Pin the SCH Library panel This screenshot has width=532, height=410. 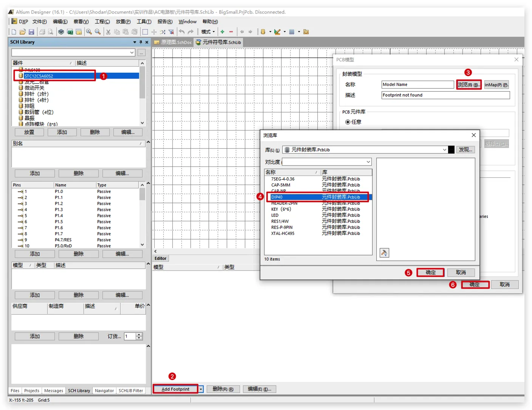click(x=141, y=42)
